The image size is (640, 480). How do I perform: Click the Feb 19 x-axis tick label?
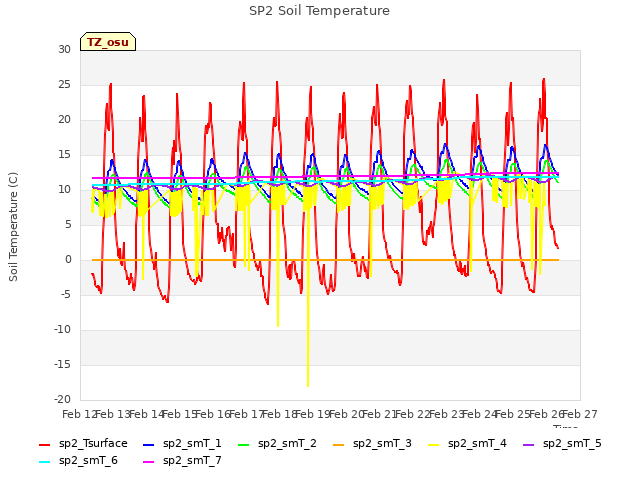(313, 414)
